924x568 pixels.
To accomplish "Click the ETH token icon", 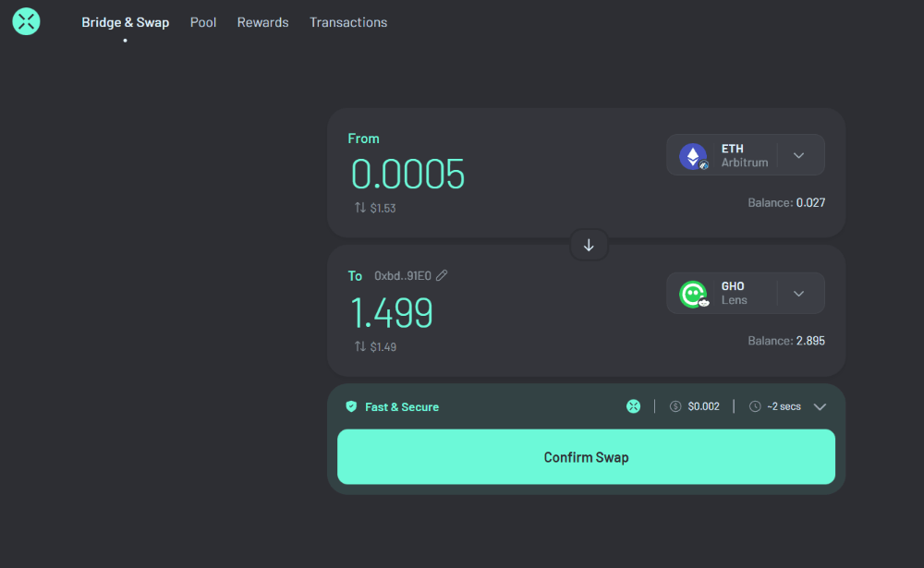I will pyautogui.click(x=693, y=156).
